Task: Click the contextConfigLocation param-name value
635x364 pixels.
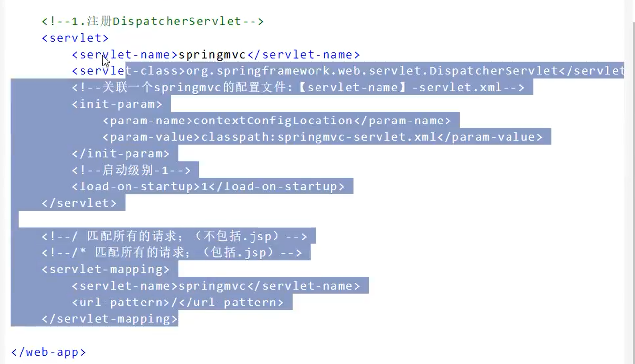Action: 273,121
